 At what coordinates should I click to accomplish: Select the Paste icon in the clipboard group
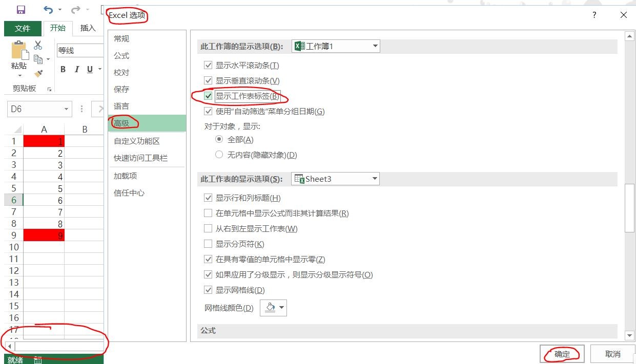(18, 51)
